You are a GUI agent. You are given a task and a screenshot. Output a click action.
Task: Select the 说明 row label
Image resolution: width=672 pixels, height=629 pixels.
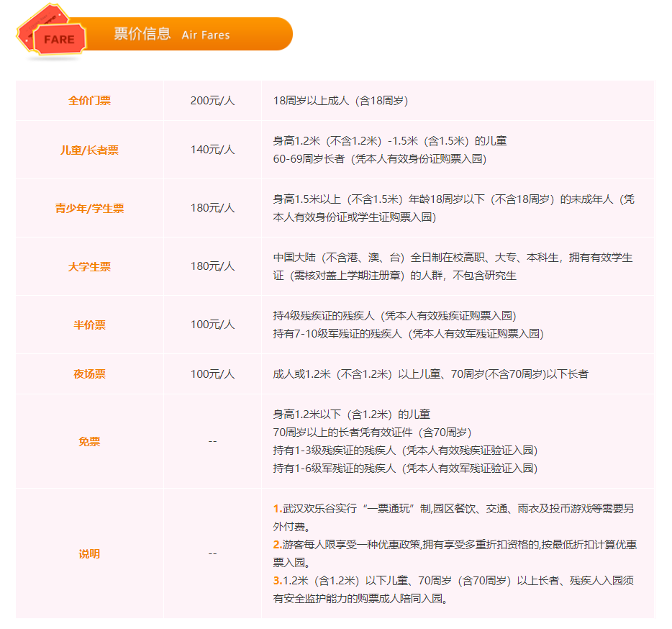[89, 554]
